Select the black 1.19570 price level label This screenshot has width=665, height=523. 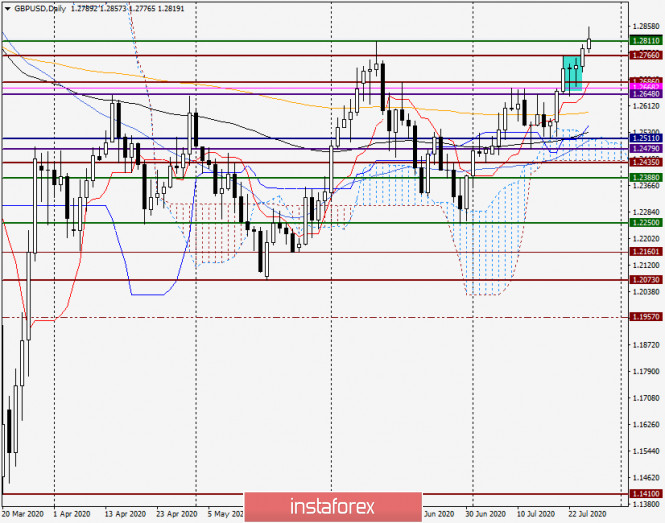(x=645, y=318)
